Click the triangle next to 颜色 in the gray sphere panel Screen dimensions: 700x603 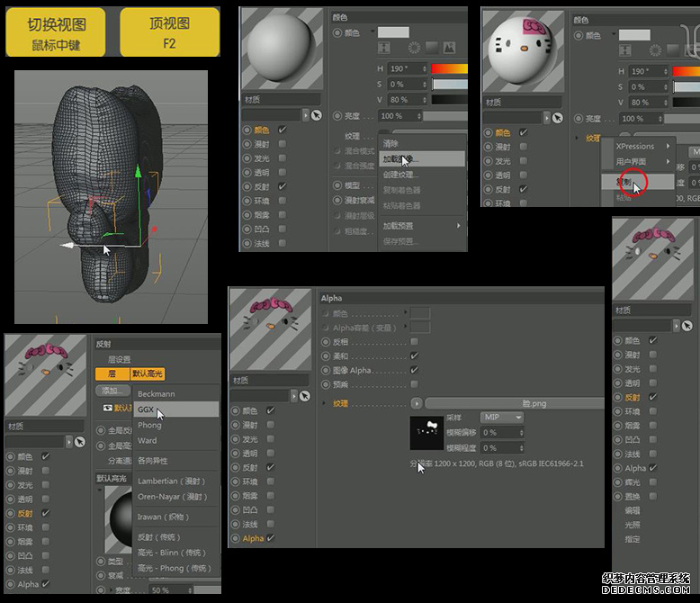pyautogui.click(x=372, y=32)
